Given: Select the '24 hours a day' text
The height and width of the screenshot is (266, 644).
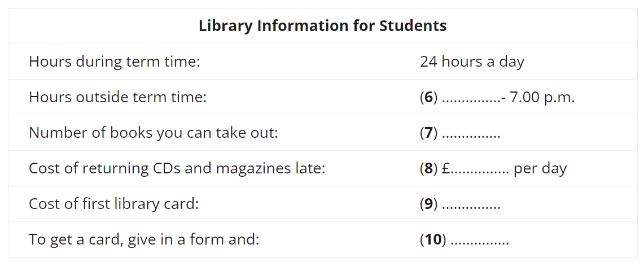Looking at the screenshot, I should pos(472,62).
